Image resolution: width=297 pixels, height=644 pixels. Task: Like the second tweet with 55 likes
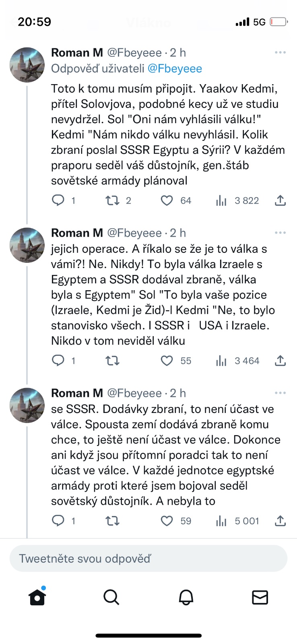(167, 361)
